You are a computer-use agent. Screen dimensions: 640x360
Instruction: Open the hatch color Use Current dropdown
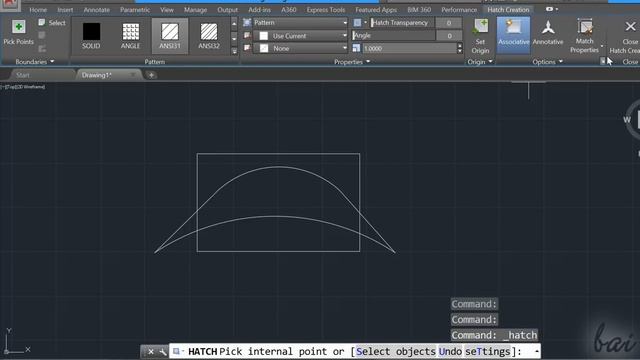click(300, 36)
